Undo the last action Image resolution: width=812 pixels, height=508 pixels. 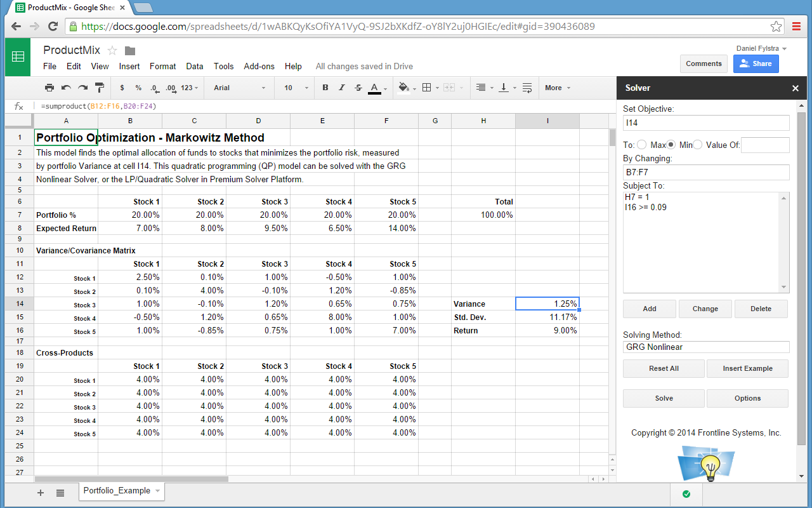pos(66,88)
